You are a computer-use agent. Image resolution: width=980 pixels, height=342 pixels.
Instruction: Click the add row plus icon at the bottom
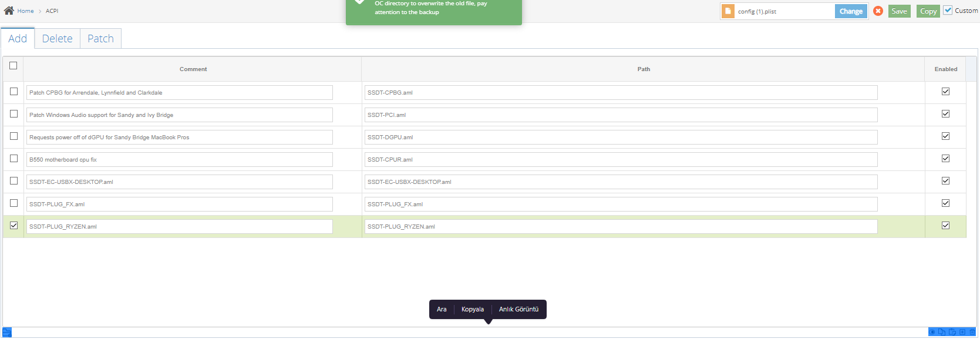[x=962, y=332]
